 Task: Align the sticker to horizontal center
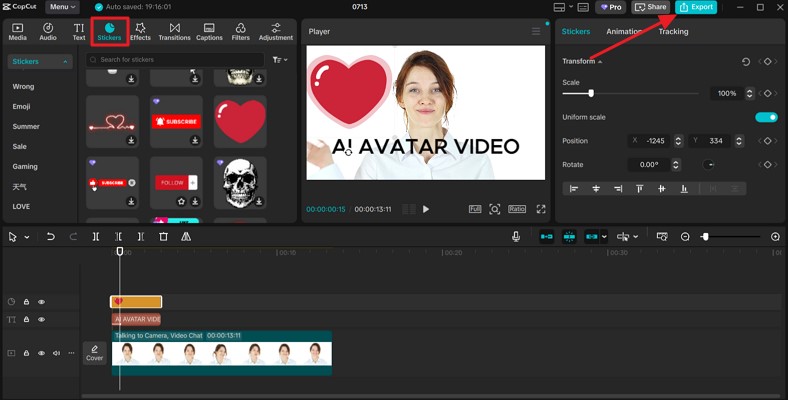point(596,188)
